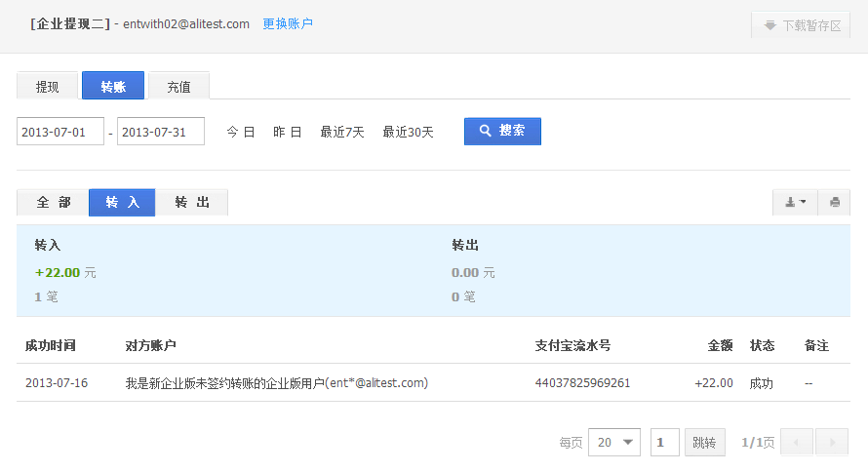Open 下载暂存区 download staging area
The width and height of the screenshot is (868, 472).
click(x=801, y=25)
